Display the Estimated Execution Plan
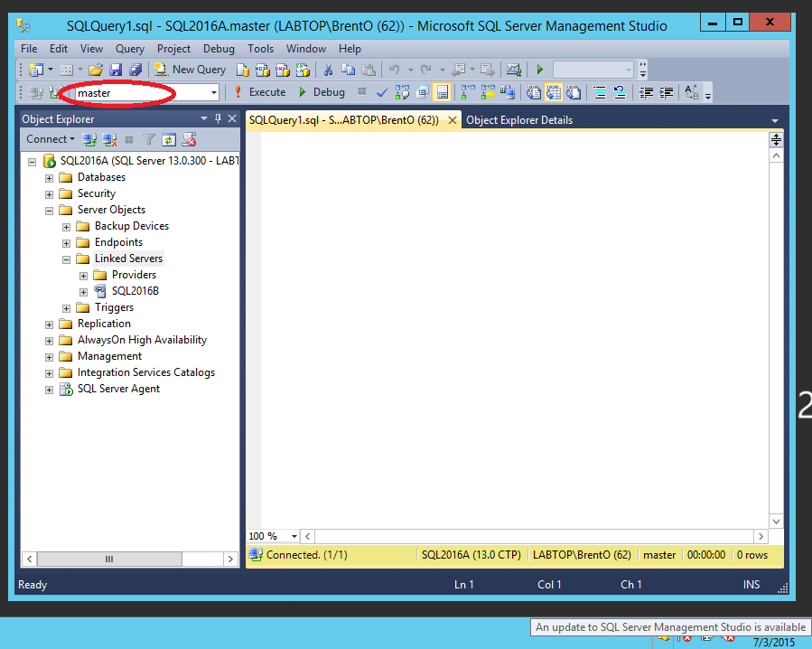812x649 pixels. (402, 93)
